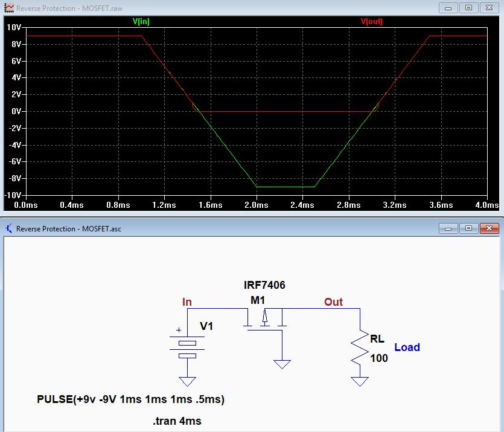
Task: Click the schematic icon in .asc title bar
Action: [x=9, y=229]
